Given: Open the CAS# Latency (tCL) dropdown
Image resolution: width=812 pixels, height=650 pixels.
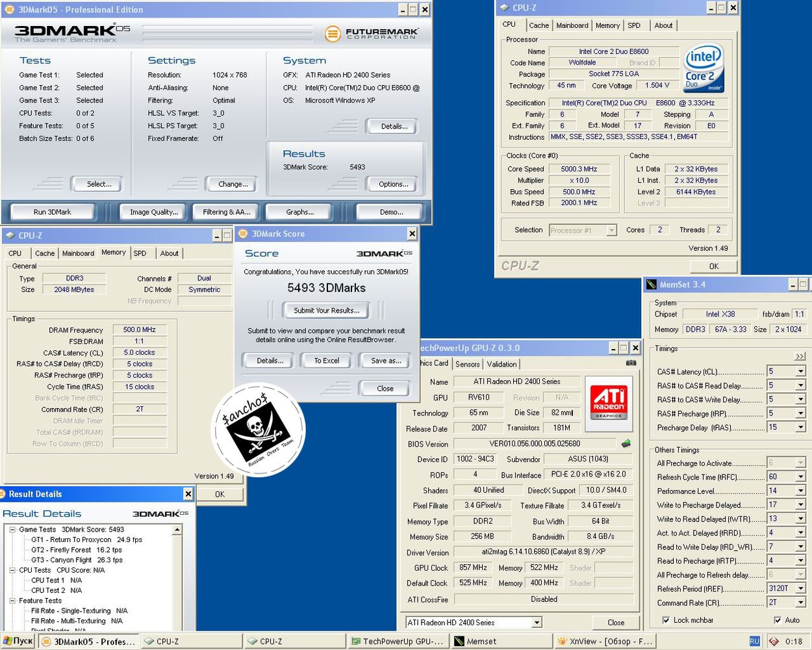Looking at the screenshot, I should 801,371.
